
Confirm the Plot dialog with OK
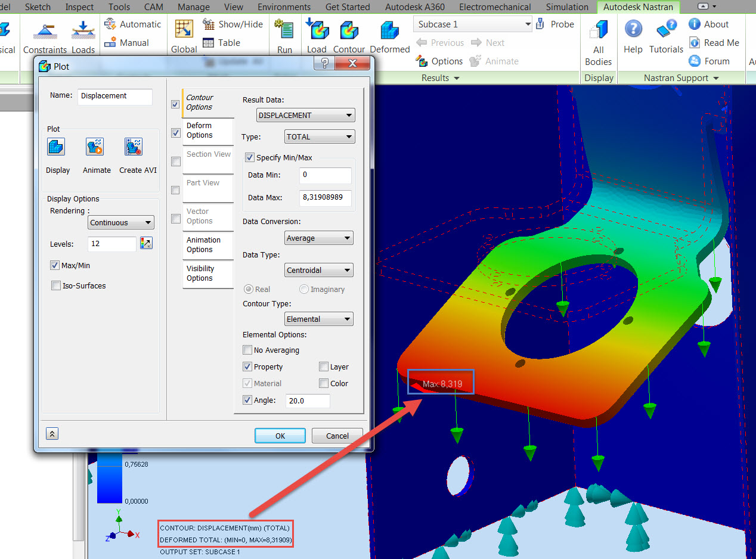pyautogui.click(x=280, y=436)
